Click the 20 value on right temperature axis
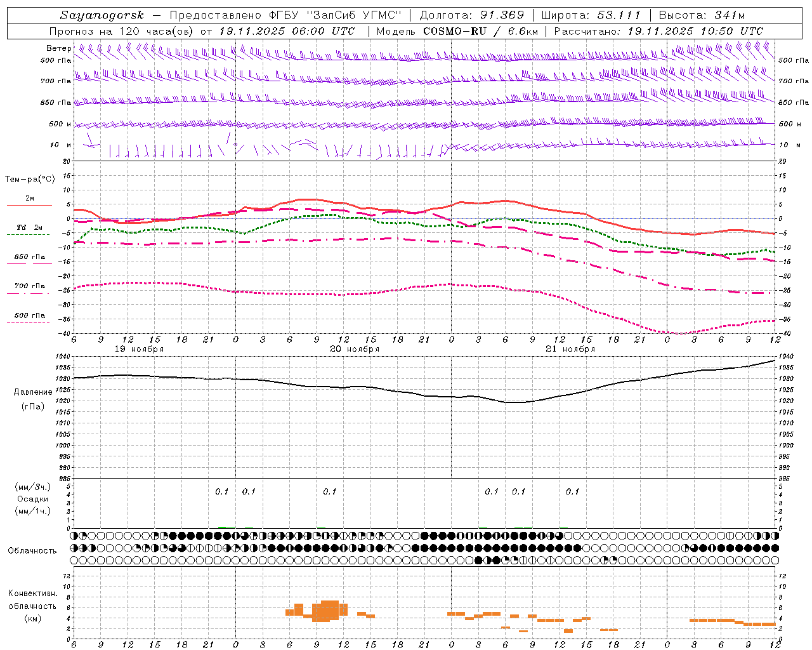Viewport: 812px width, 650px height. [x=783, y=162]
